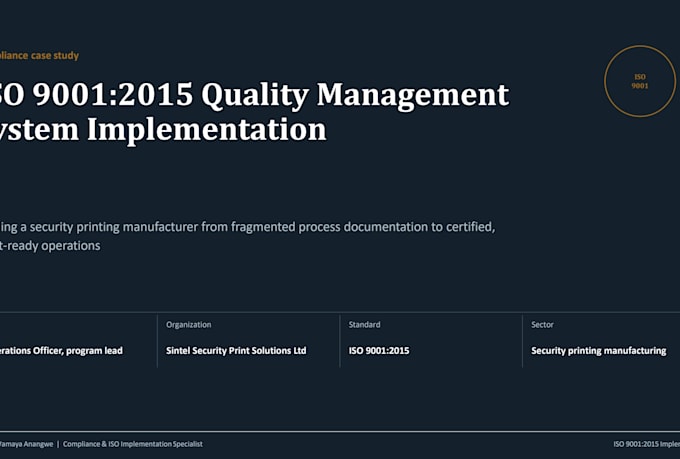Click the subtitle line about security printing manufacturer

(248, 227)
